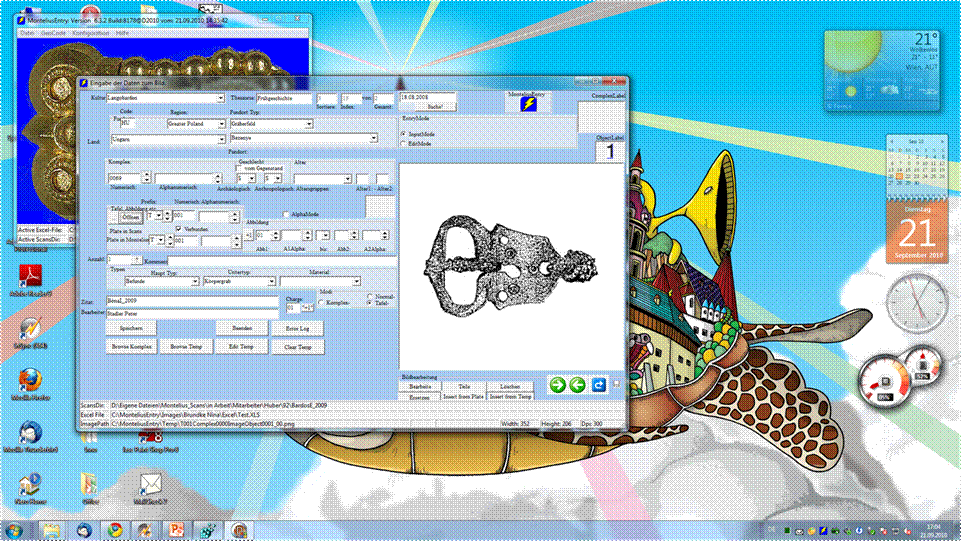Viewport: 961px width, 541px height.
Task: Select the EditMode radio button
Action: click(403, 143)
